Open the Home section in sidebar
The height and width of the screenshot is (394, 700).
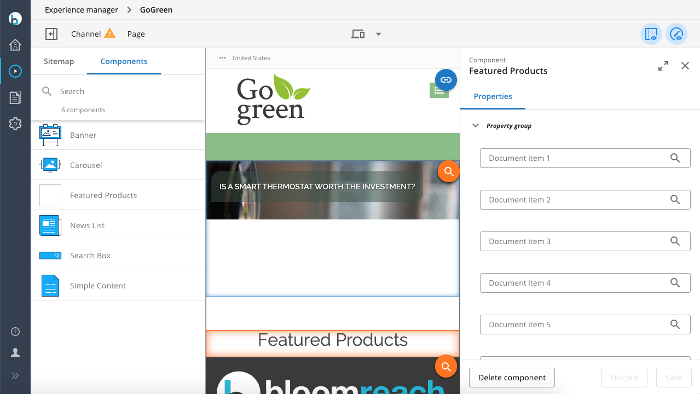point(15,45)
